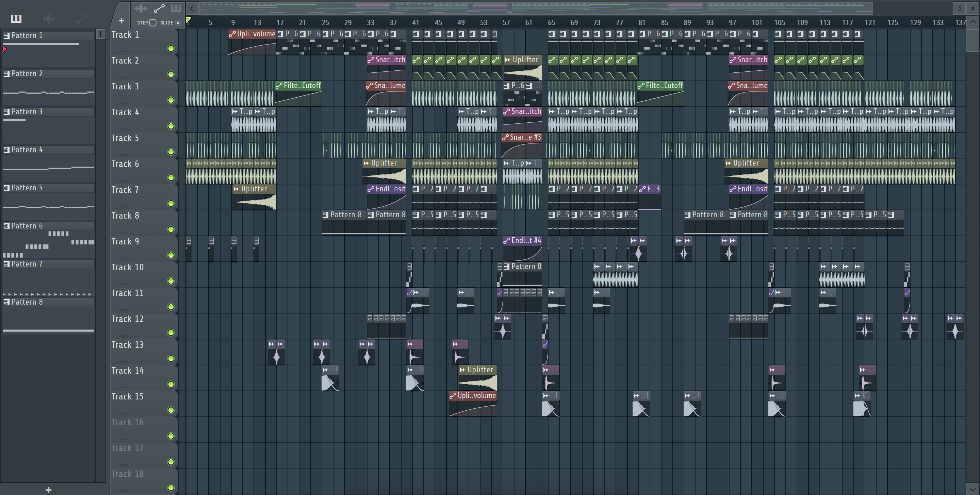Screen dimensions: 980x495
Task: Select the Track 10 header label
Action: 128,267
